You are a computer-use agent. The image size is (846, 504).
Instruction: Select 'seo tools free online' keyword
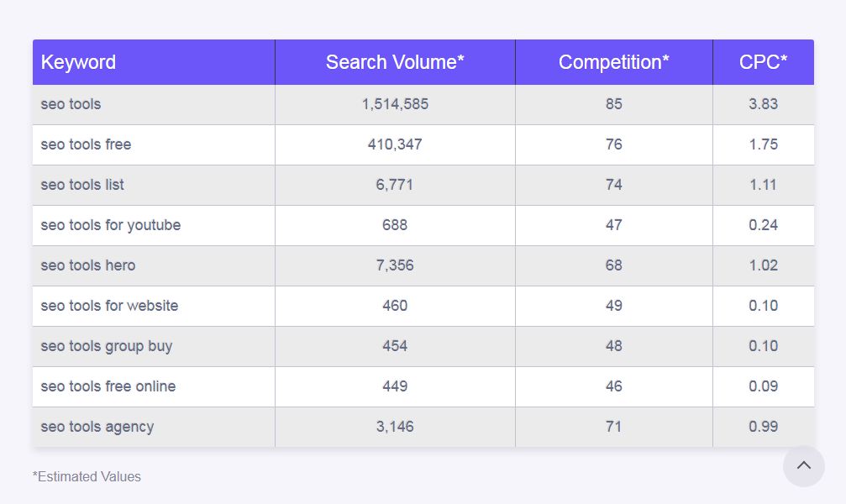click(x=108, y=386)
